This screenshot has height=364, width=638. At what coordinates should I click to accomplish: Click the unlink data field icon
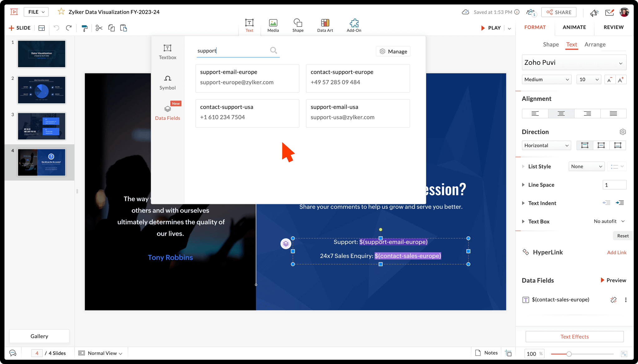coord(613,300)
